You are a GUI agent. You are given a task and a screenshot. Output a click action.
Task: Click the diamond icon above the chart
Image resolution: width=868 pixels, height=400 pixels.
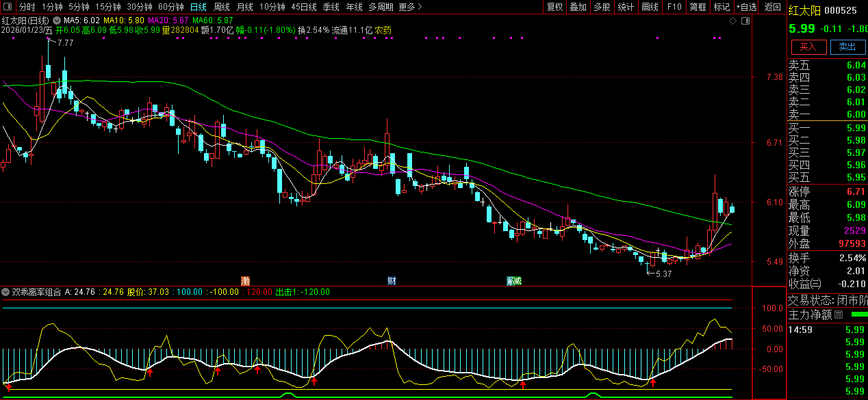[732, 21]
